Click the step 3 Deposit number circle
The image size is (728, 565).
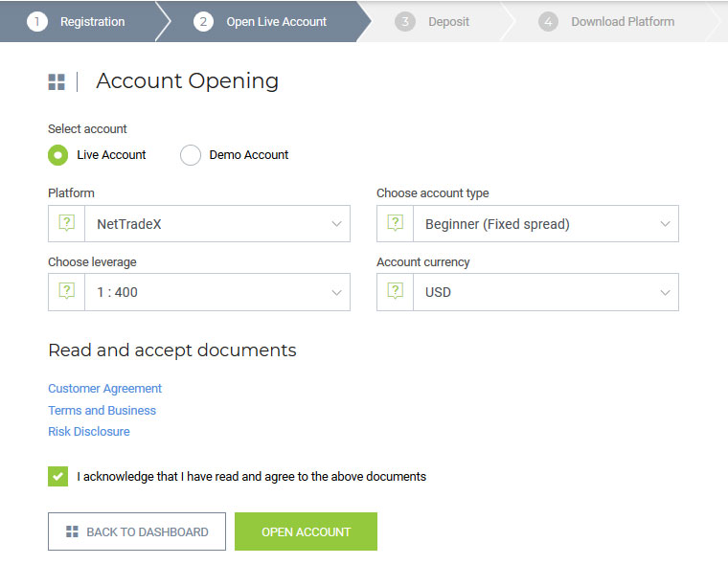405,21
